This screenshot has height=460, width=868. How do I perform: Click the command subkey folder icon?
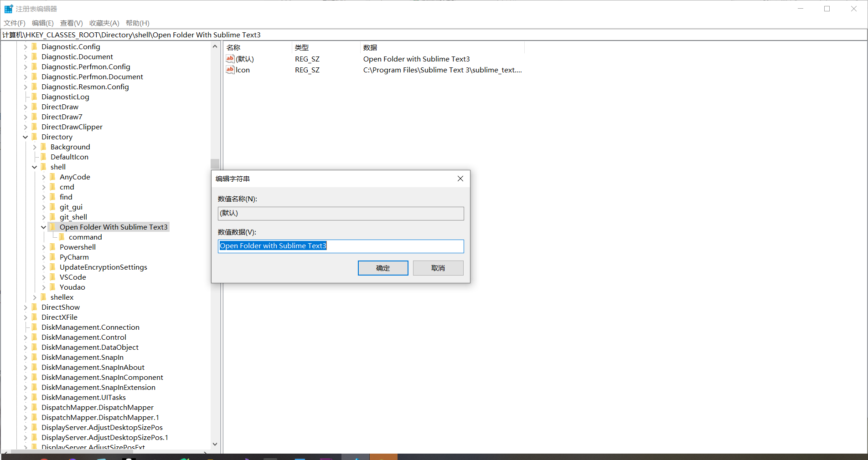[x=62, y=237]
